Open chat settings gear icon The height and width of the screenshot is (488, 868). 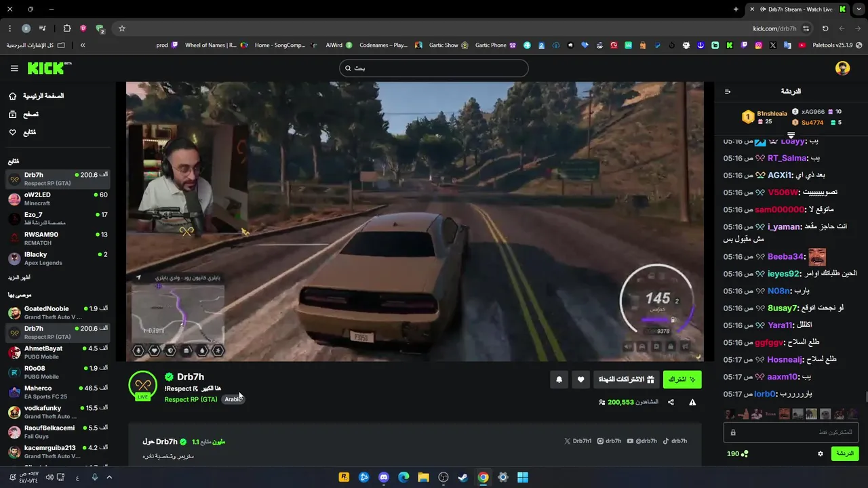821,453
